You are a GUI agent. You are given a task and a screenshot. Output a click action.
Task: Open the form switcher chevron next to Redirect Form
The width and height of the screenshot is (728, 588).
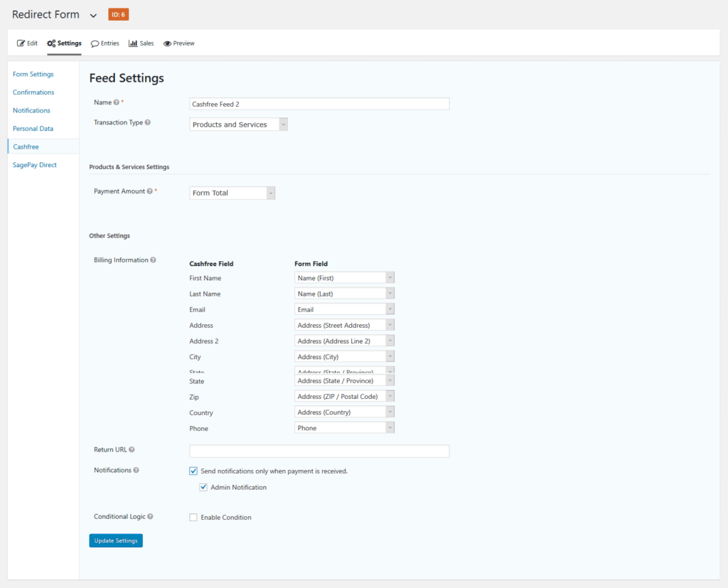pyautogui.click(x=93, y=16)
